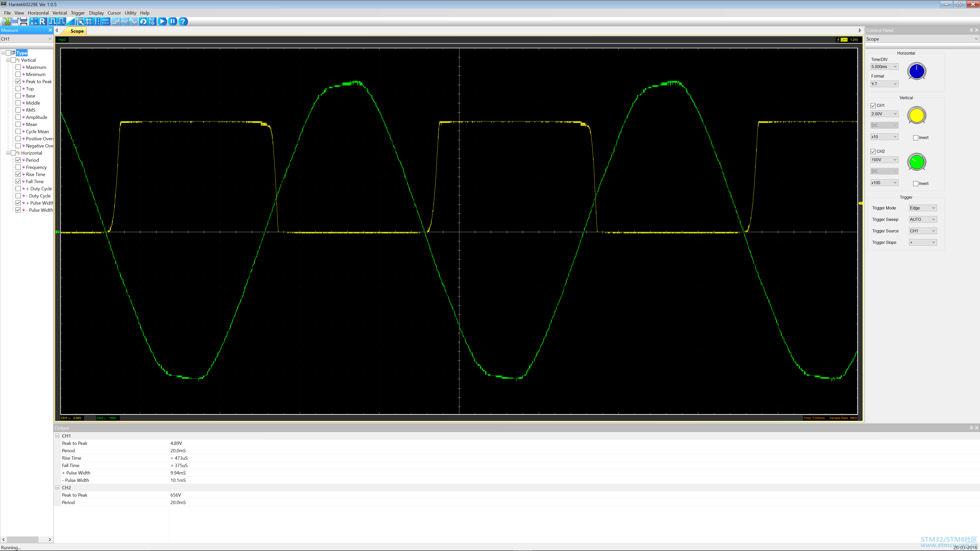Pin the Control Panel with the pushpin icon
Image resolution: width=980 pixels, height=551 pixels.
pyautogui.click(x=971, y=30)
